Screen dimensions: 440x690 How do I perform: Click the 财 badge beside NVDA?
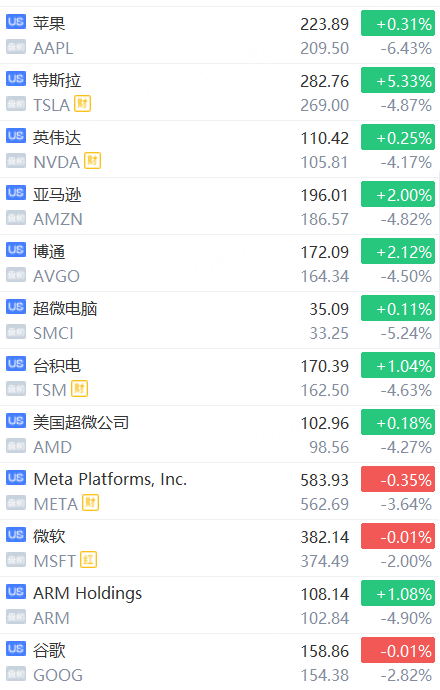[x=92, y=161]
